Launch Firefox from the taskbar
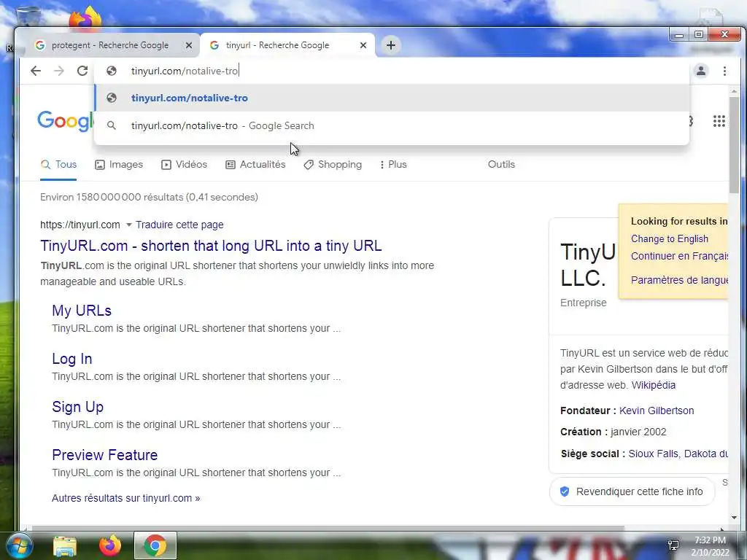This screenshot has height=560, width=747. [x=110, y=545]
